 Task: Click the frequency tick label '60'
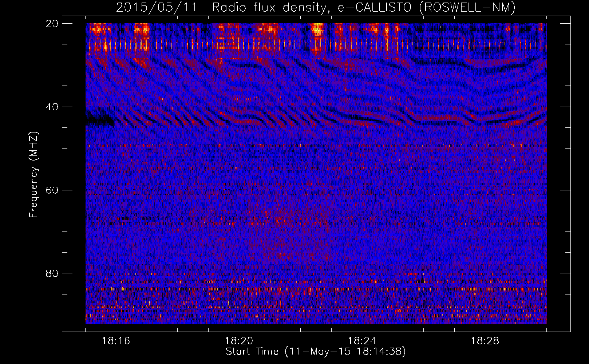pyautogui.click(x=52, y=190)
